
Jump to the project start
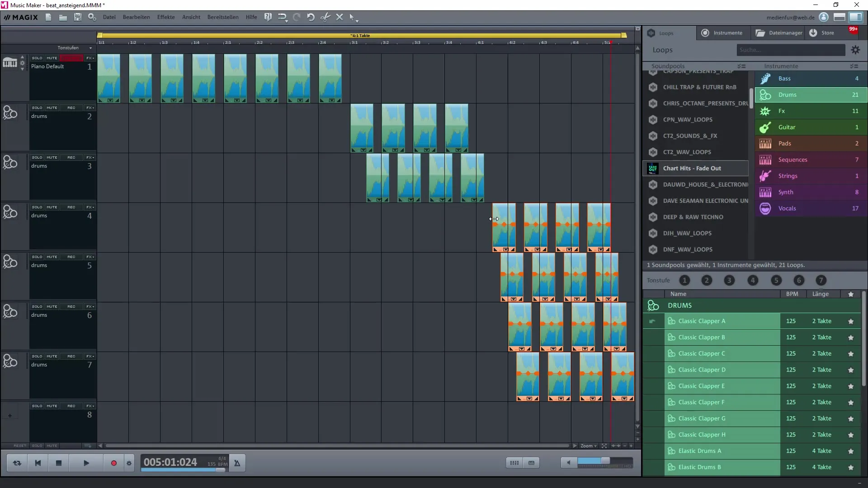pos(38,463)
